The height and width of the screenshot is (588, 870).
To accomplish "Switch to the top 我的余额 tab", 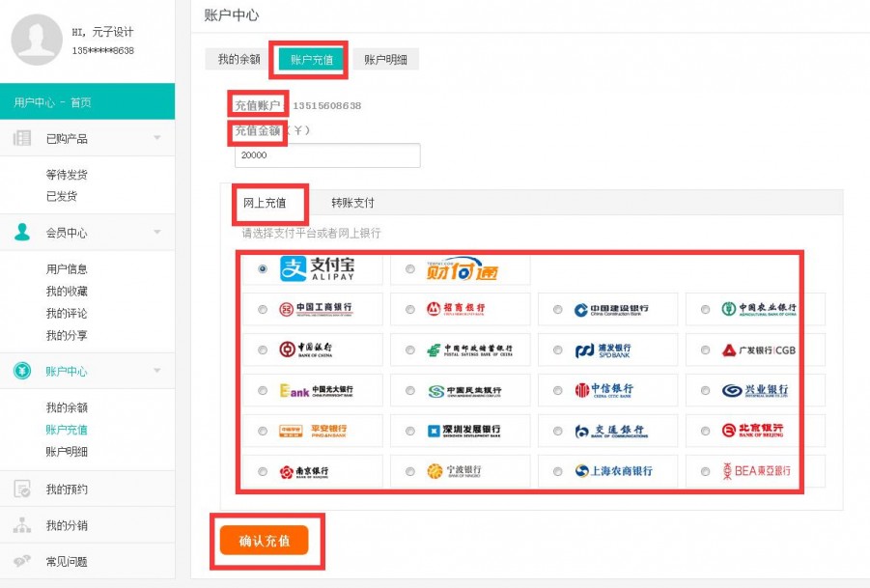I will [x=239, y=59].
